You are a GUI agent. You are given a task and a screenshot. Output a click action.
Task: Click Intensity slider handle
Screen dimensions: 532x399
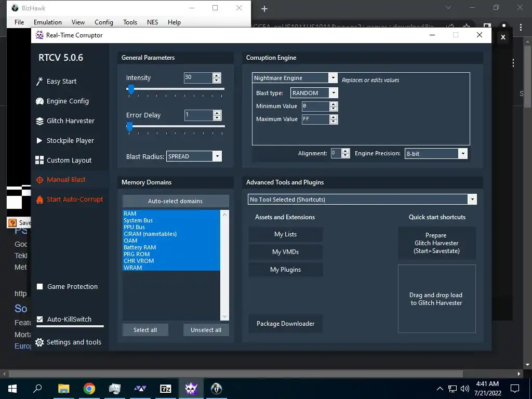click(130, 89)
